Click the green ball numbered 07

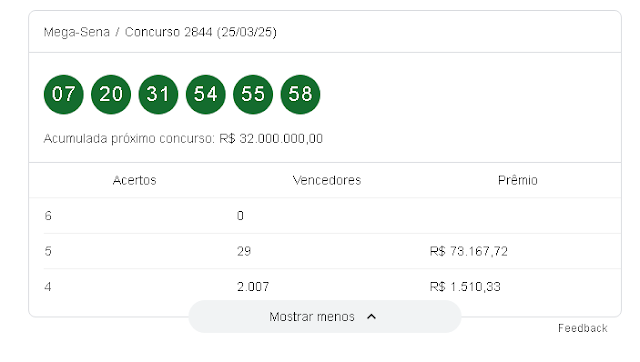click(x=64, y=94)
